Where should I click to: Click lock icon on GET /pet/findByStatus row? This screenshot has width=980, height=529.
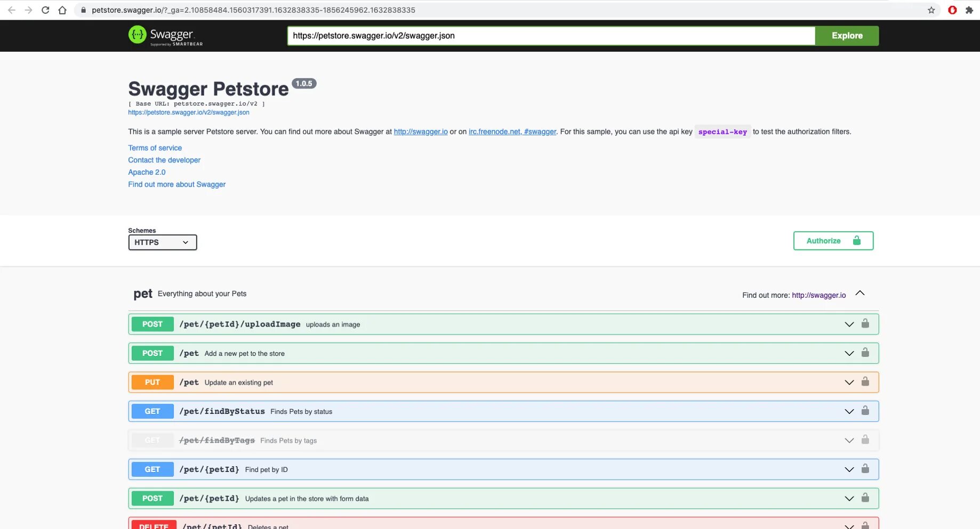coord(865,411)
